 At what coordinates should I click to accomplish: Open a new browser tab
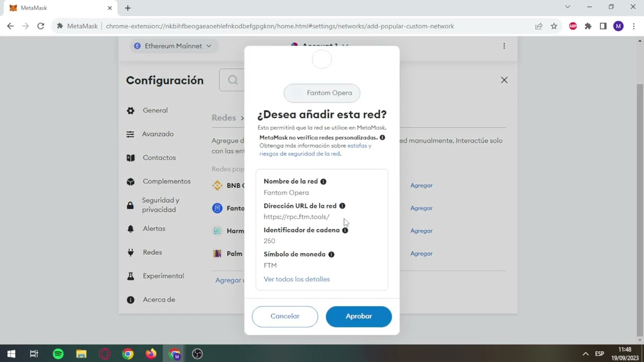128,8
